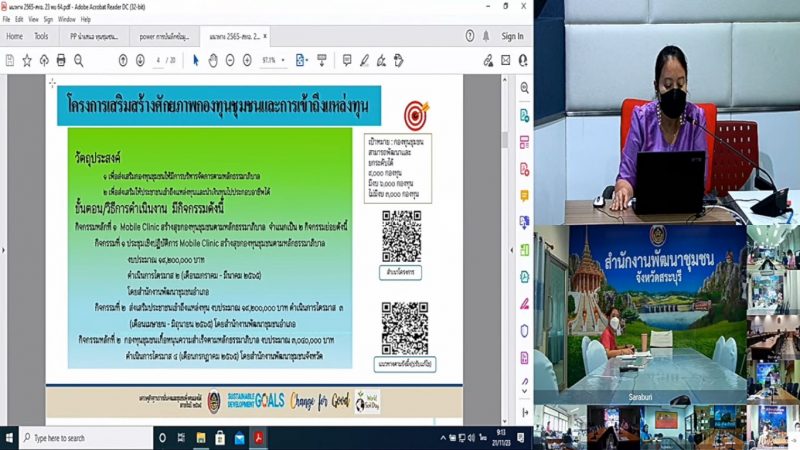Switch to the Tools tab
The image size is (800, 450).
[41, 36]
